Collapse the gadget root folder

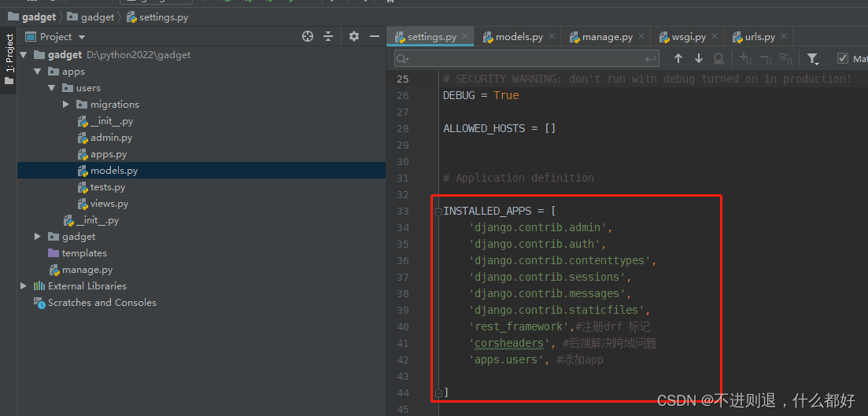click(x=23, y=55)
